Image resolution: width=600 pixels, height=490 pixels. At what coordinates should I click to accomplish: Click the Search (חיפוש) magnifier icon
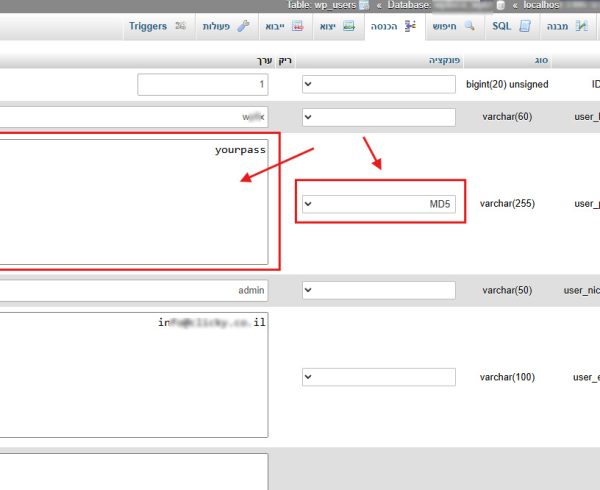468,26
